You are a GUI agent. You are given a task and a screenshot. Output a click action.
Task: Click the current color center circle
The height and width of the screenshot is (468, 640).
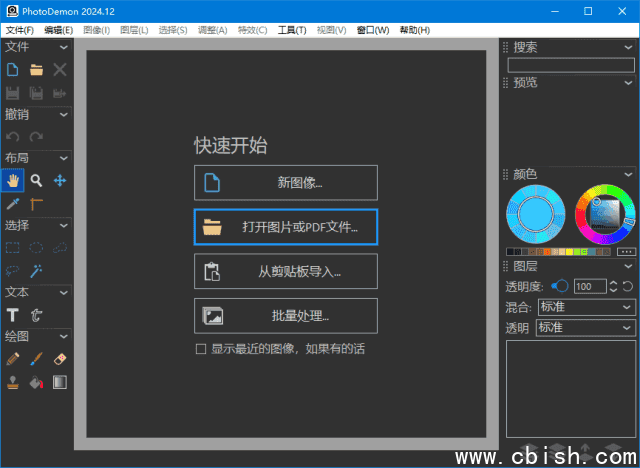[x=536, y=214]
